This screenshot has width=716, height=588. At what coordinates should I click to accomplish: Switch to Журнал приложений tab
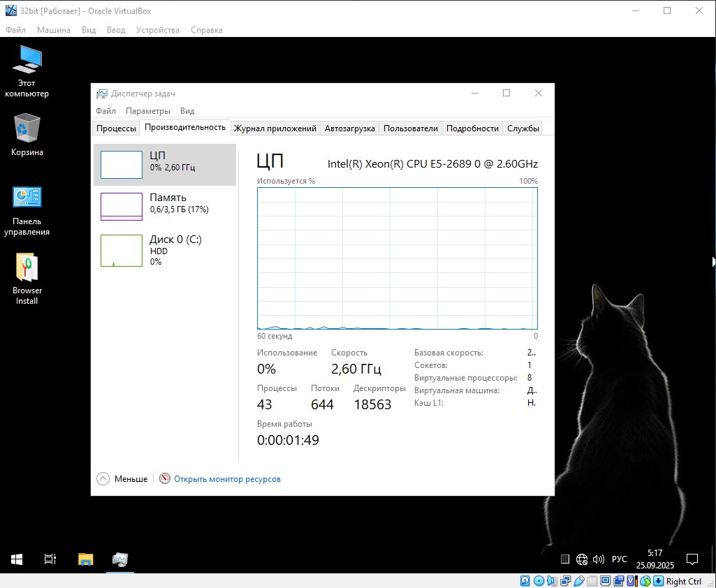[x=275, y=128]
